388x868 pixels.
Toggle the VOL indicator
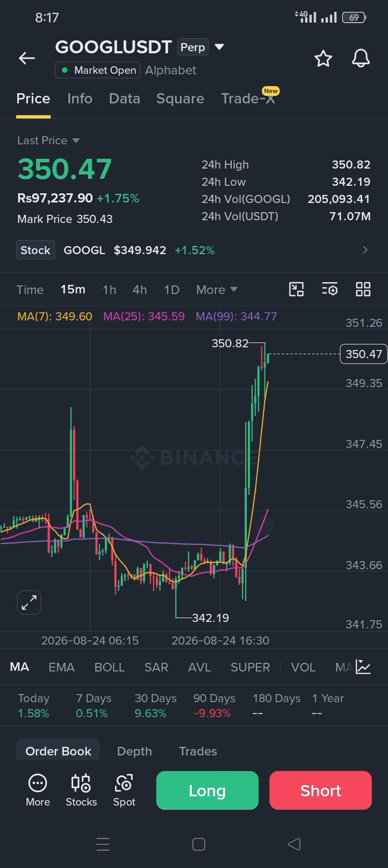(303, 667)
